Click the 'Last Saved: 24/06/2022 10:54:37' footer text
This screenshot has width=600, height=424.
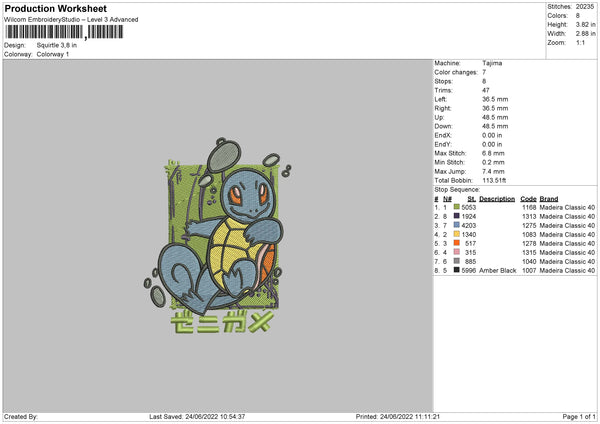197,416
